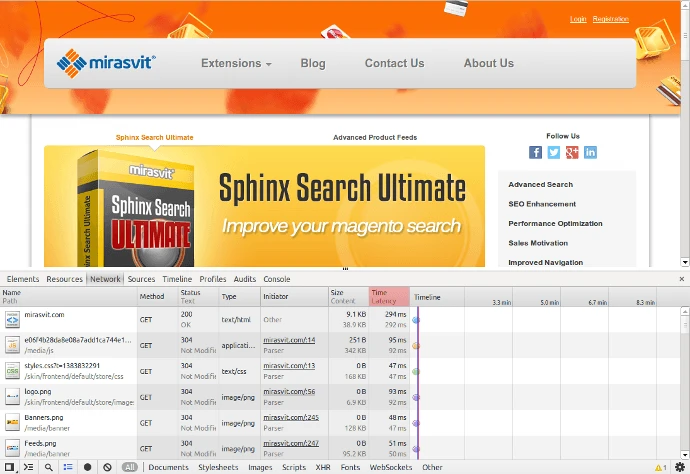This screenshot has width=690, height=474.
Task: Sort requests by the Time column header
Action: click(389, 296)
